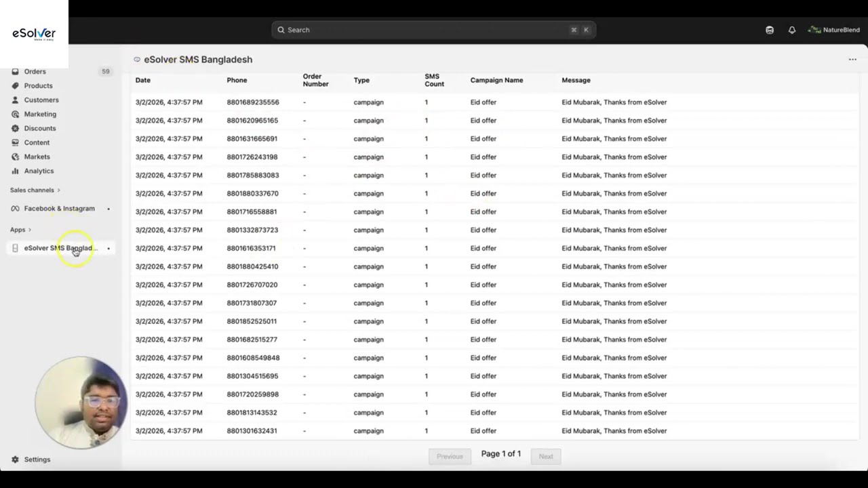Open the NatureBlend store account menu
The image size is (868, 488).
point(833,30)
